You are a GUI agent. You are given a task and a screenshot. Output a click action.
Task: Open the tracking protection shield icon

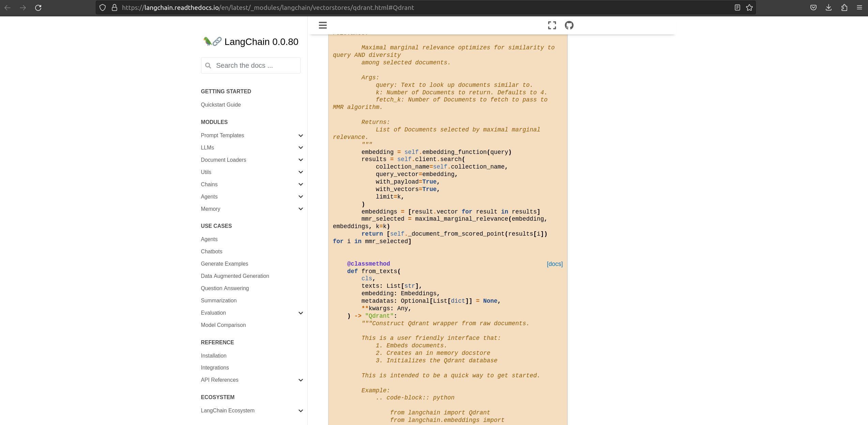tap(103, 7)
